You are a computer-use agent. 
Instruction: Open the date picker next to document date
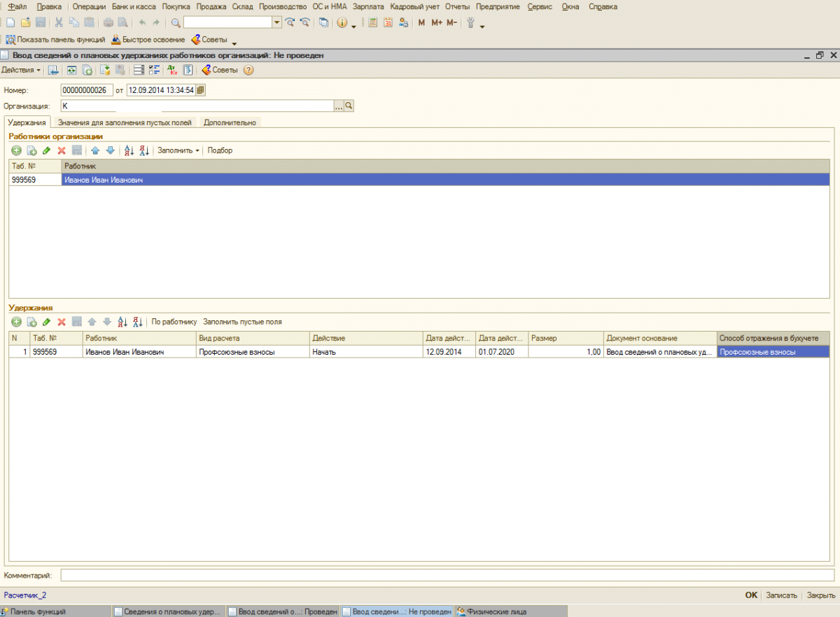(x=201, y=90)
